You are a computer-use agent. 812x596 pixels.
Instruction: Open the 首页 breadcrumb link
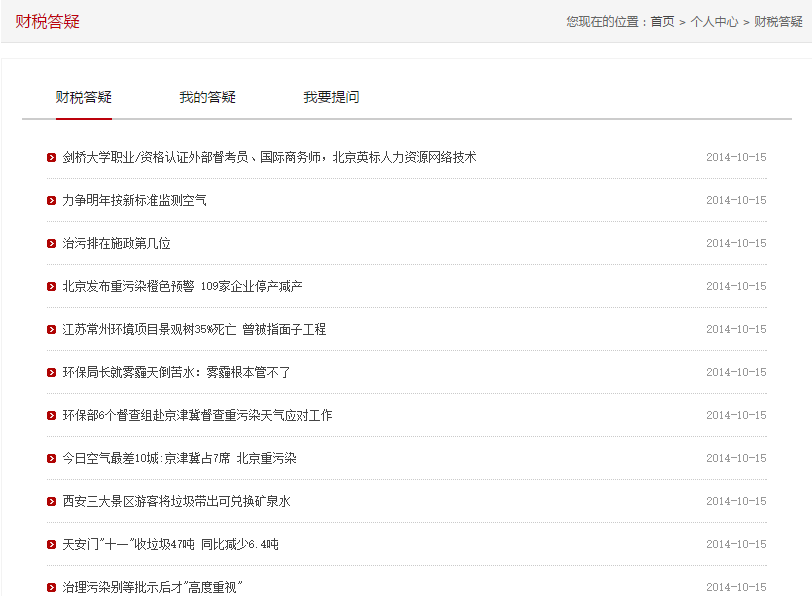[x=662, y=22]
